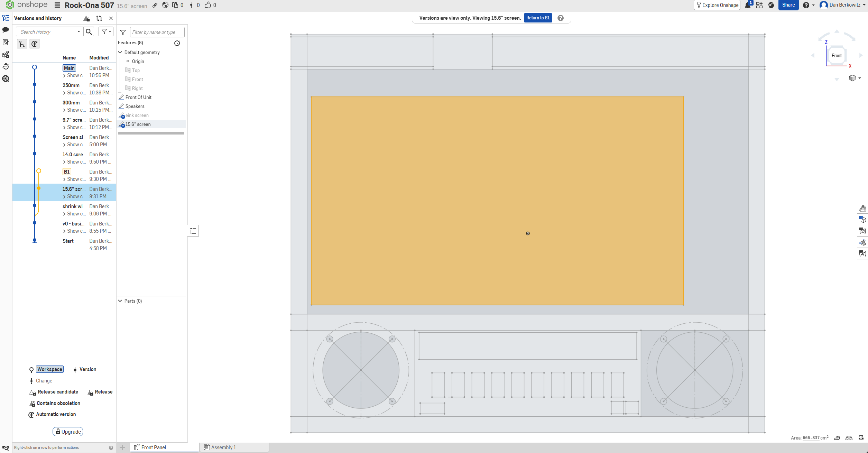
Task: Click the Create version icon
Action: 22,44
